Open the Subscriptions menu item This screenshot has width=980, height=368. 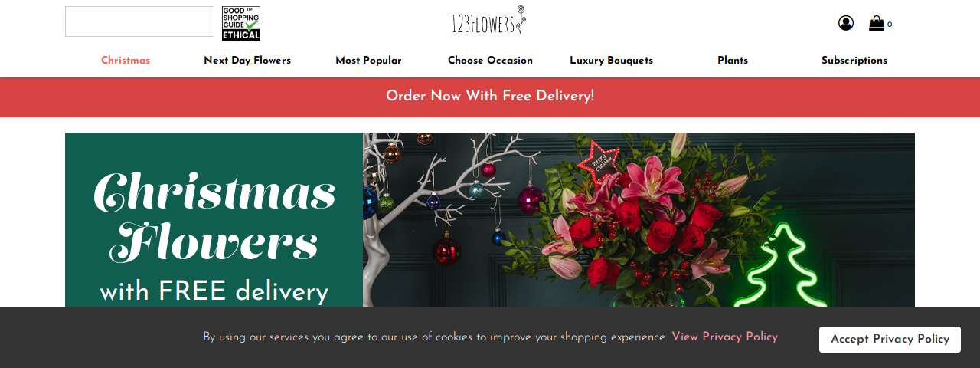pyautogui.click(x=854, y=61)
